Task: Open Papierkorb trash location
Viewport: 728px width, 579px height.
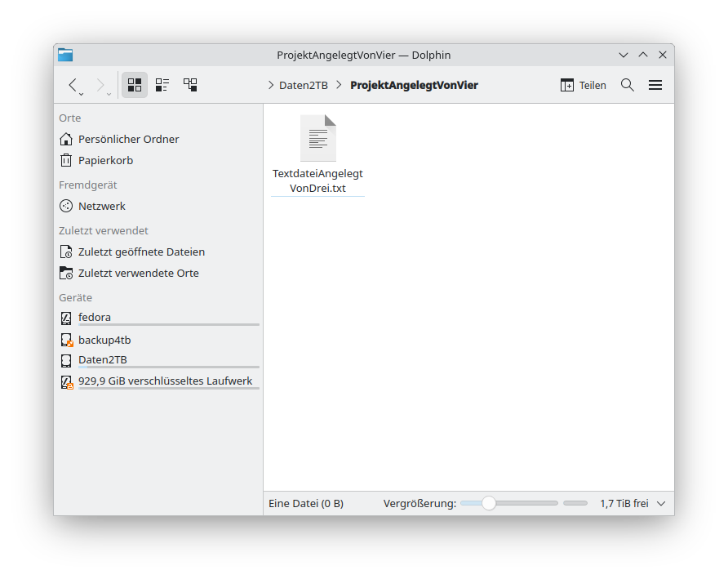Action: [158, 160]
